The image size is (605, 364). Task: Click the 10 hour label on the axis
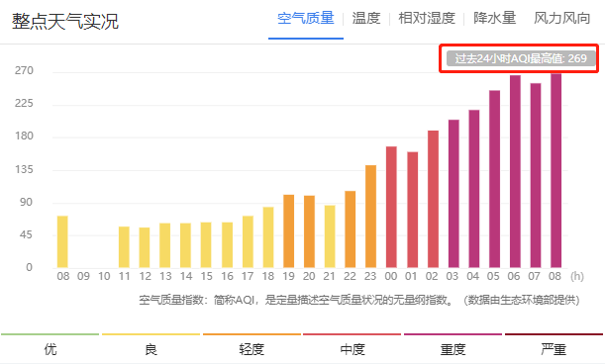pos(104,276)
